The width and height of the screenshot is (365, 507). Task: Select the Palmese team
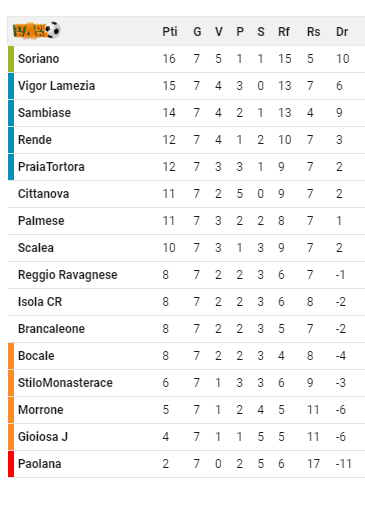41,221
